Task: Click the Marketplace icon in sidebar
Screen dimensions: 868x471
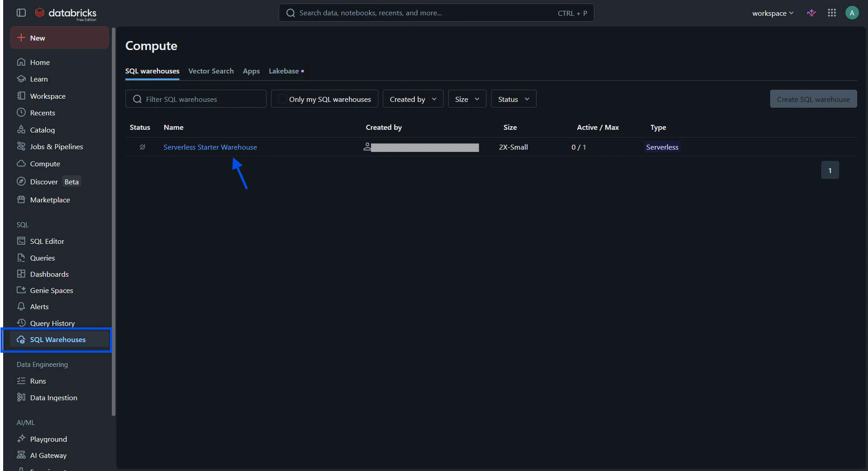Action: click(x=21, y=199)
